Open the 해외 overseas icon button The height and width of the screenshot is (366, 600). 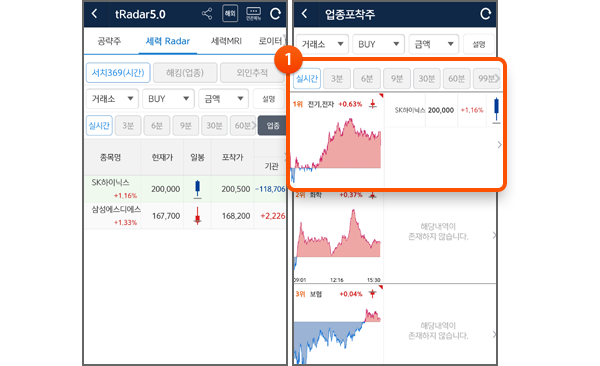[230, 14]
